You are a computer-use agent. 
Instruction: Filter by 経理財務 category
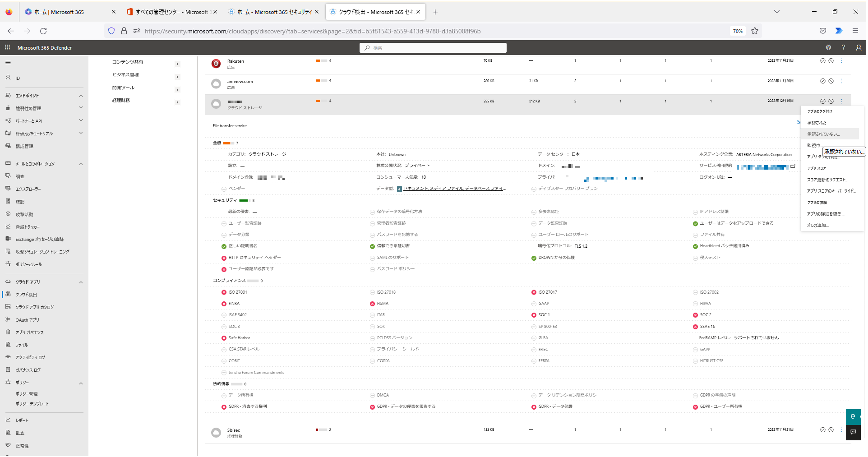[x=121, y=100]
